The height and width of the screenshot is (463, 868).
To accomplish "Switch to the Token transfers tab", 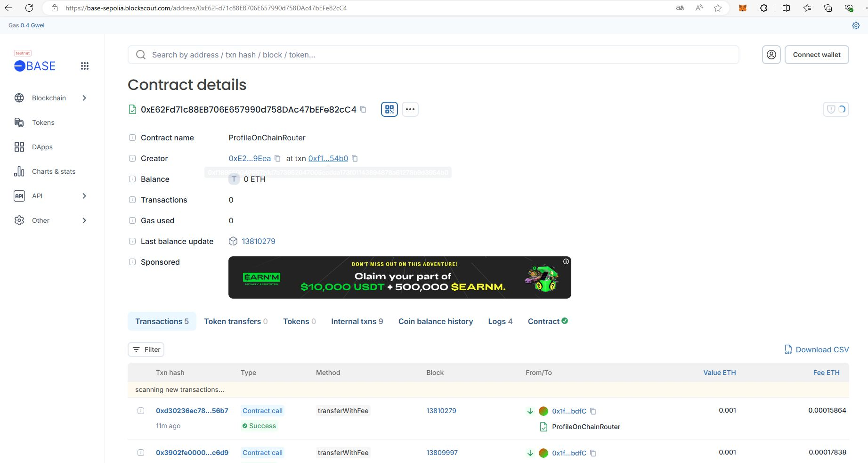I will coord(236,321).
